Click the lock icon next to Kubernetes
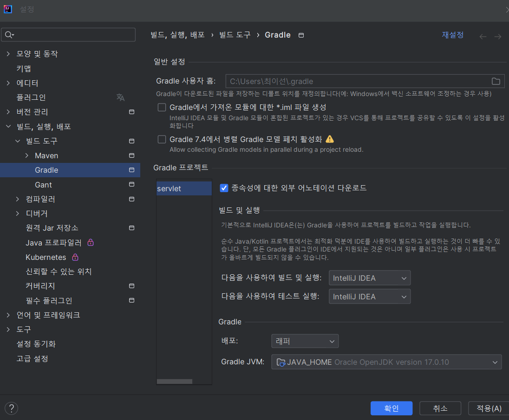 [75, 257]
